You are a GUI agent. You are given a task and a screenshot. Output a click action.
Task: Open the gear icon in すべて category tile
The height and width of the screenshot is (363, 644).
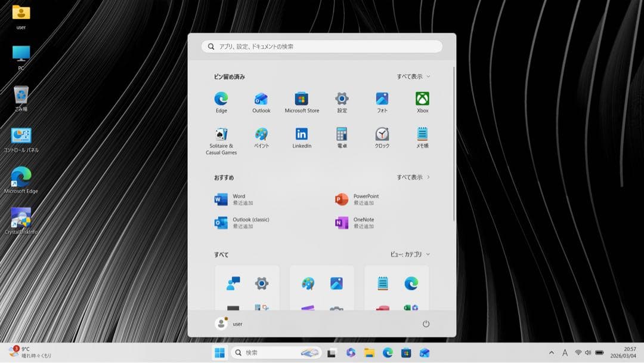click(262, 284)
